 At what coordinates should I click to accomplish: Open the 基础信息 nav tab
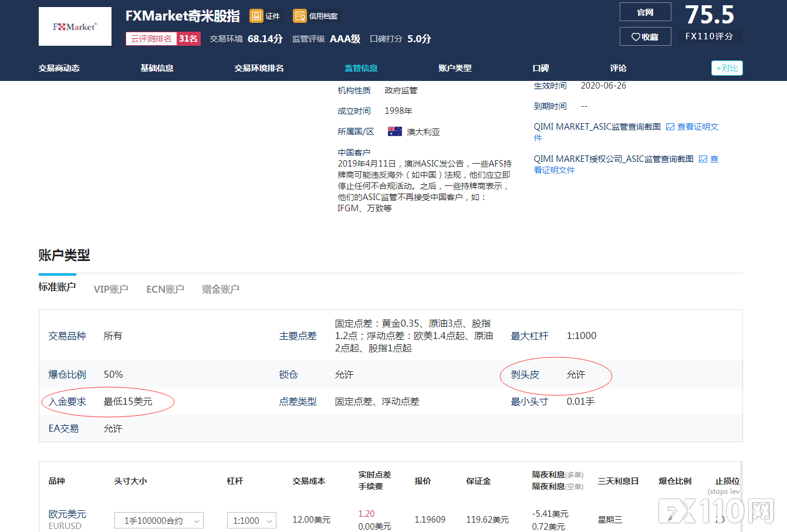tap(157, 68)
